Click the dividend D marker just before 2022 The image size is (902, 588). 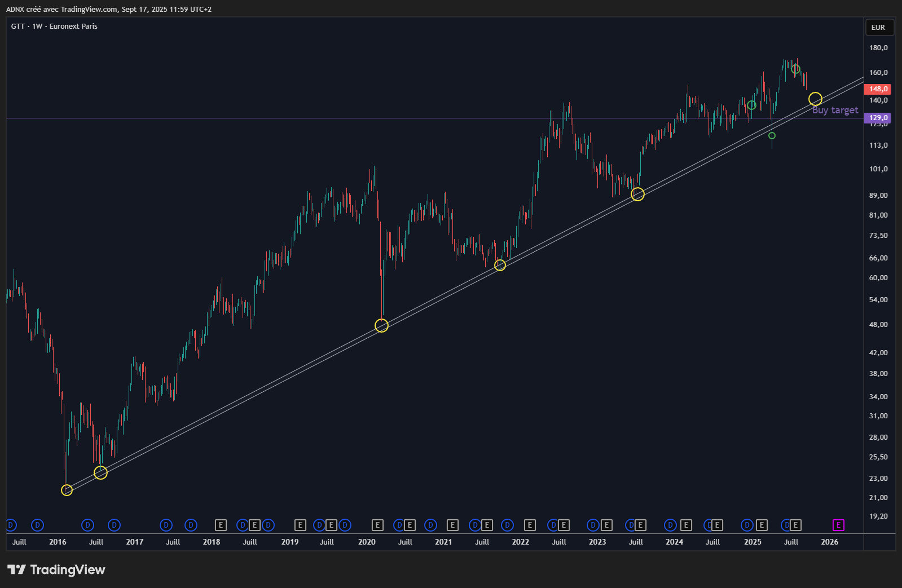[507, 525]
